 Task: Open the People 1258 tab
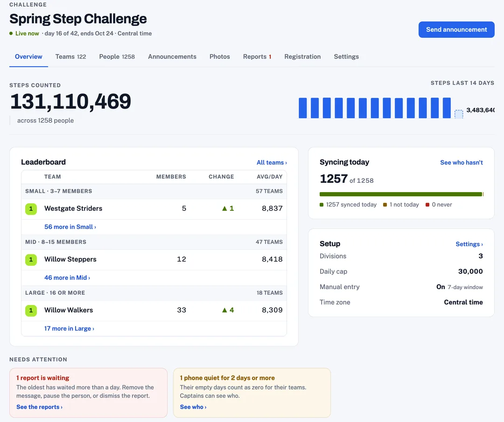point(117,56)
